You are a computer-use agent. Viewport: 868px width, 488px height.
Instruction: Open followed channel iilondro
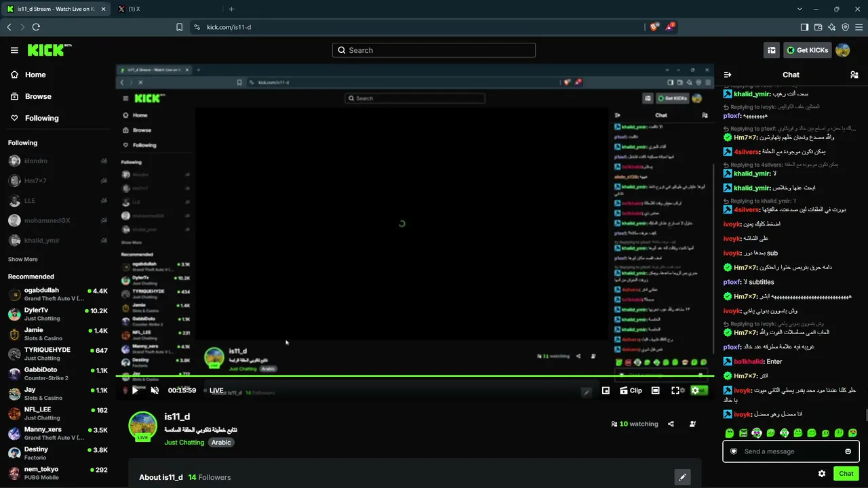(x=58, y=161)
